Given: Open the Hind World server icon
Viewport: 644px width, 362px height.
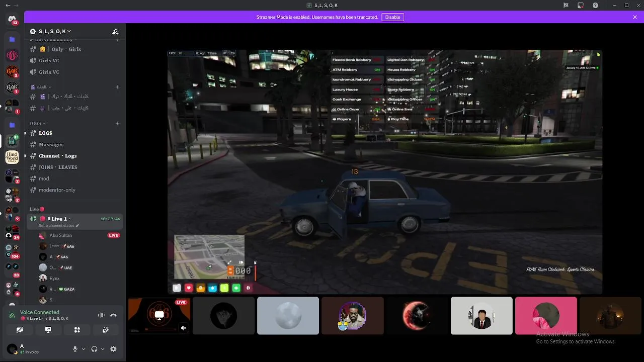Looking at the screenshot, I should [x=12, y=157].
